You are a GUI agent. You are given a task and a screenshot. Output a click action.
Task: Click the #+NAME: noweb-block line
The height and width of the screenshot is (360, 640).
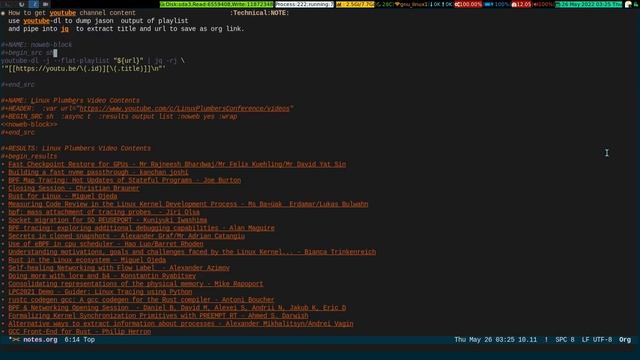pos(36,45)
